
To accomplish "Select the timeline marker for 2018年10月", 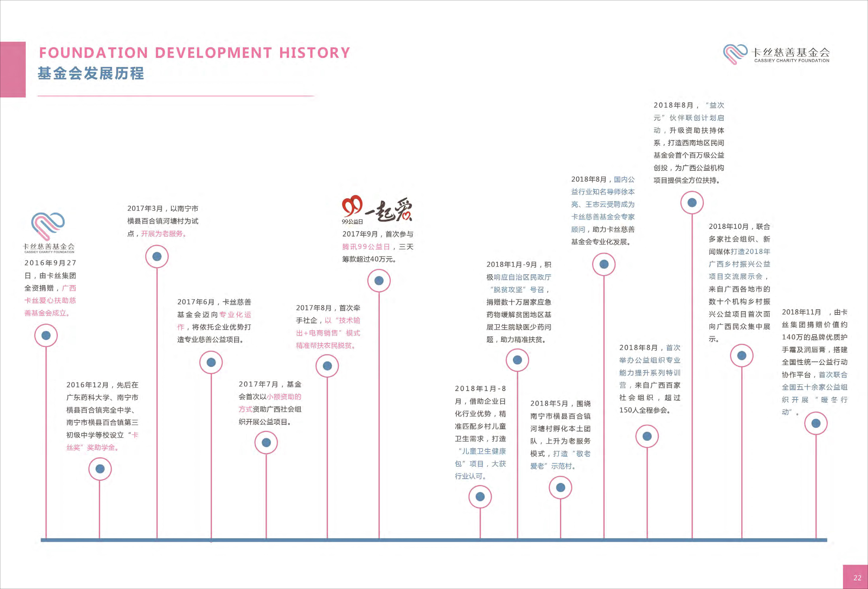I will (742, 356).
